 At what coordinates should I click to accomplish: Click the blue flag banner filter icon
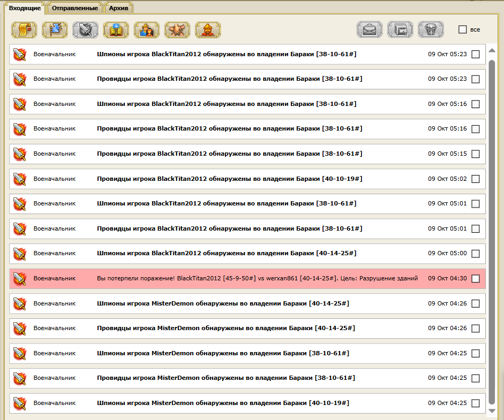click(x=55, y=29)
